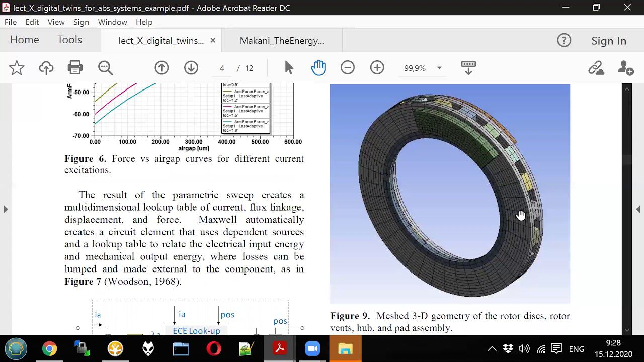
Task: Open Opera browser from taskbar
Action: pyautogui.click(x=214, y=349)
